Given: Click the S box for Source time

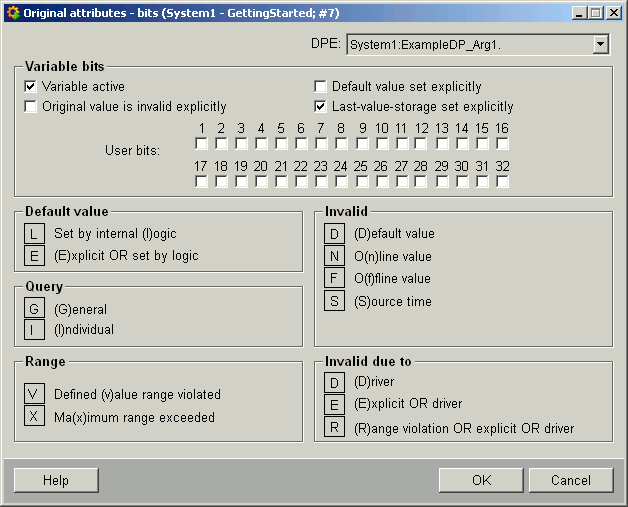Looking at the screenshot, I should [x=335, y=301].
